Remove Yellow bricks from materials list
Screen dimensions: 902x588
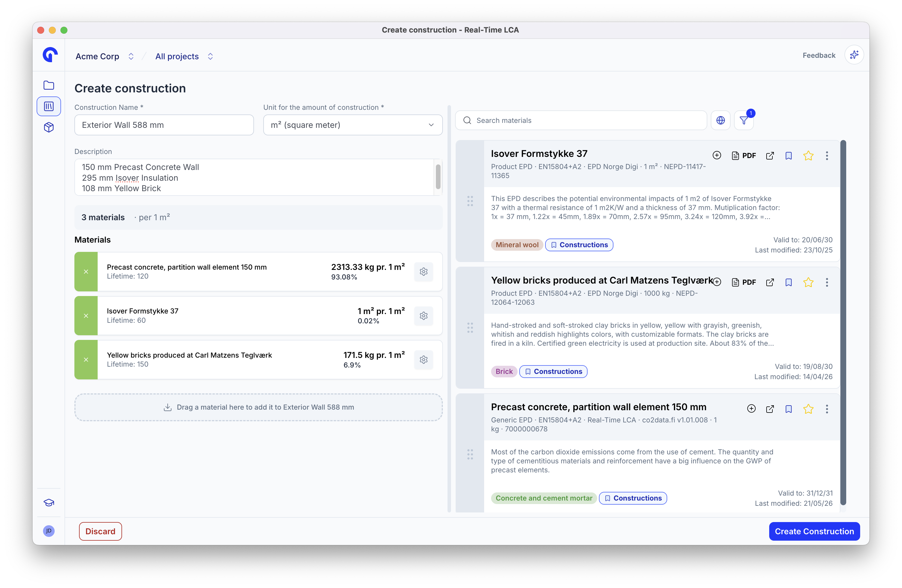tap(86, 360)
